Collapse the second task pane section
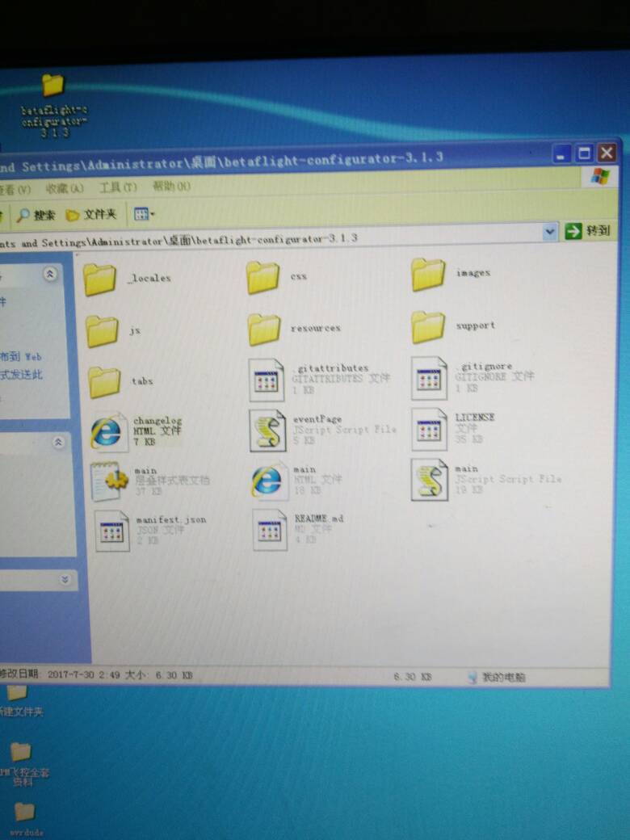Viewport: 630px width, 840px height. (58, 442)
